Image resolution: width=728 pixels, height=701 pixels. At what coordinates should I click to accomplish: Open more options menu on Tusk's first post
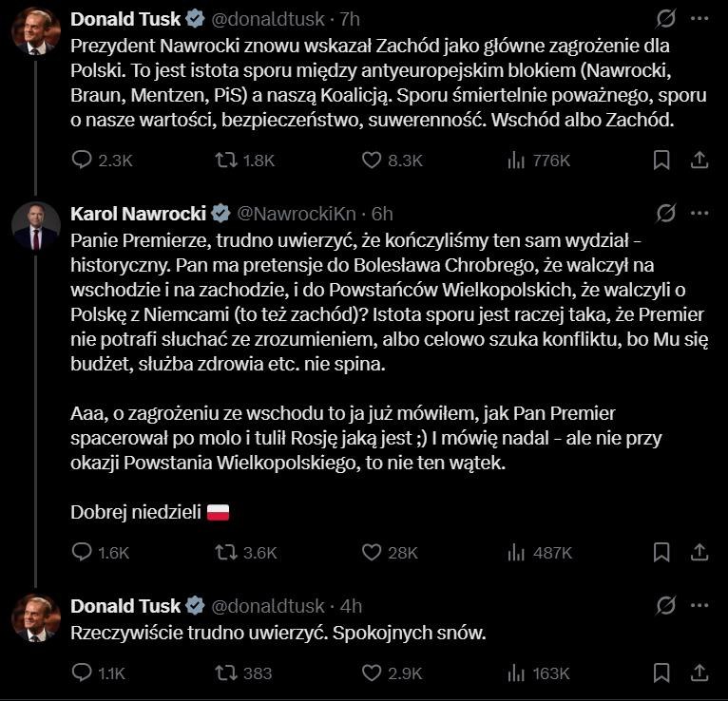coord(700,18)
